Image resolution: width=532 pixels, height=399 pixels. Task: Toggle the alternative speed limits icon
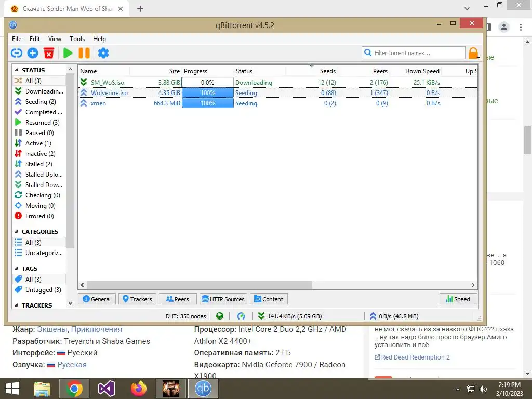[x=241, y=316]
